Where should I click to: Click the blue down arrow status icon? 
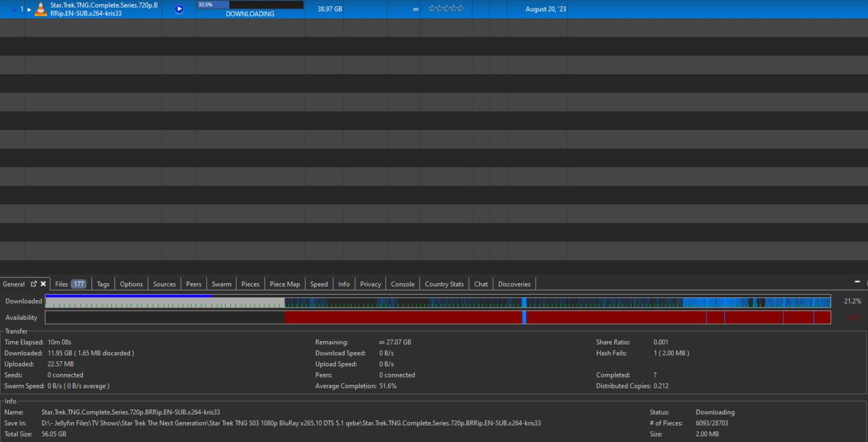coord(14,9)
